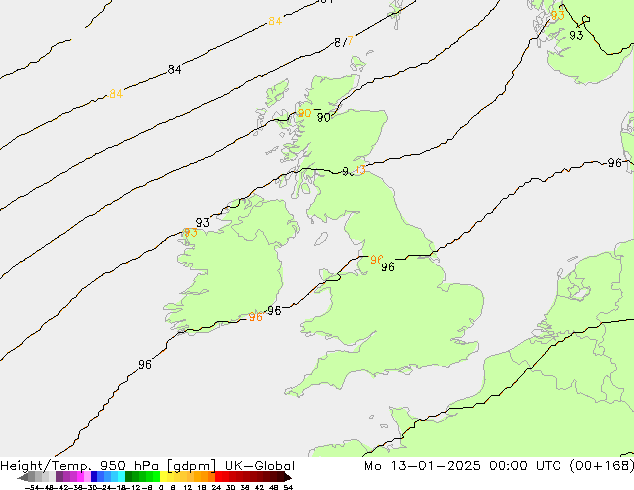Screen dimensions: 634x490
Task: Click the orange '96' label over northern England
Action: click(376, 260)
